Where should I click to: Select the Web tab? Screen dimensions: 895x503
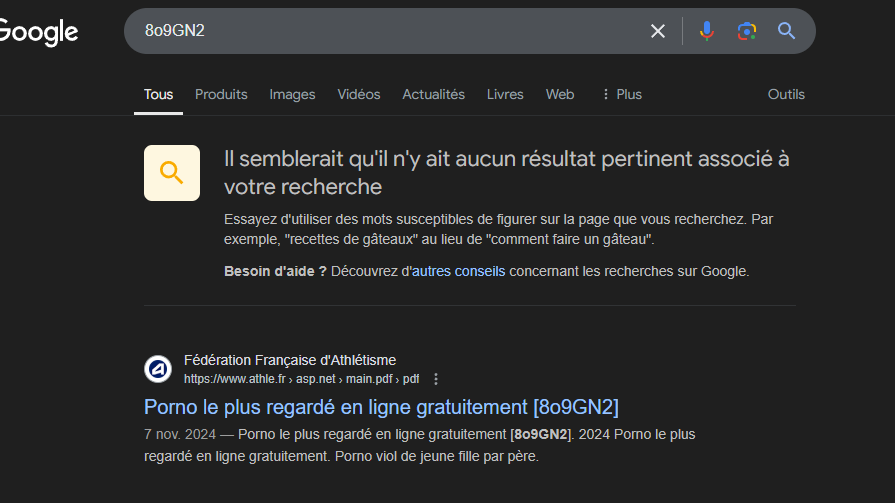click(x=559, y=94)
